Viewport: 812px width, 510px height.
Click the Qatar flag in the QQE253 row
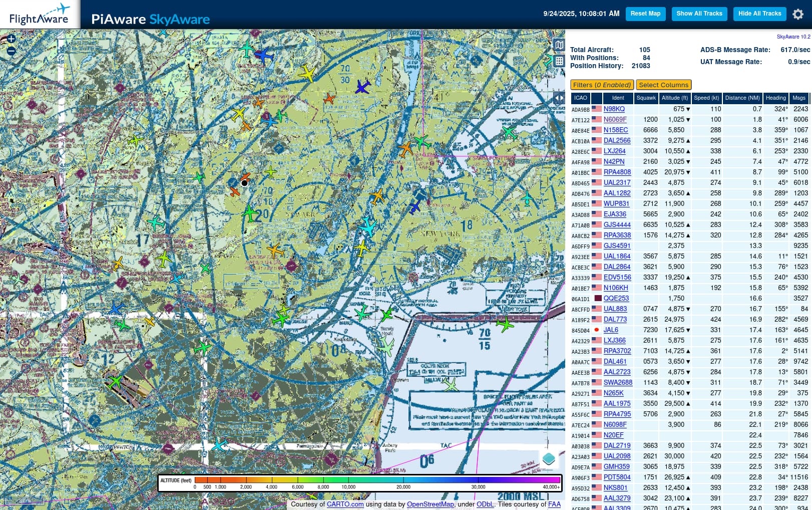click(598, 298)
